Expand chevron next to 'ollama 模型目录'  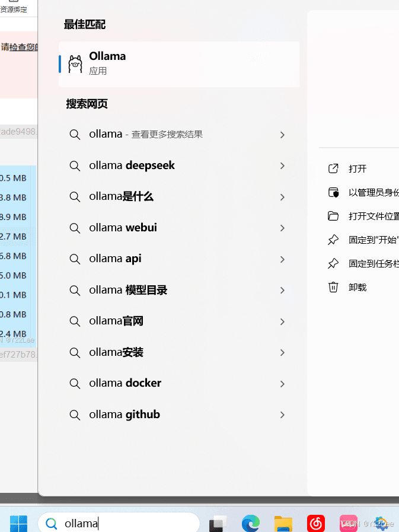pos(282,290)
